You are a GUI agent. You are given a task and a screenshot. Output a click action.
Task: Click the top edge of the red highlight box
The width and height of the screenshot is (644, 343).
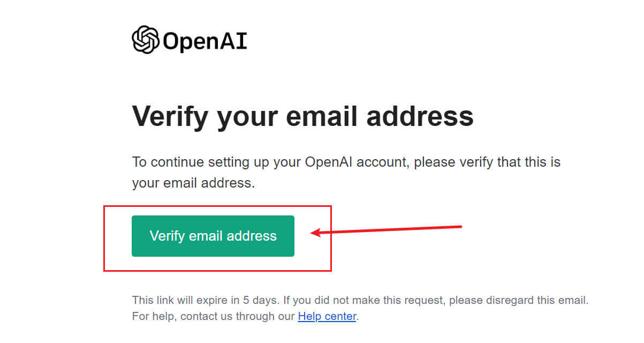217,206
